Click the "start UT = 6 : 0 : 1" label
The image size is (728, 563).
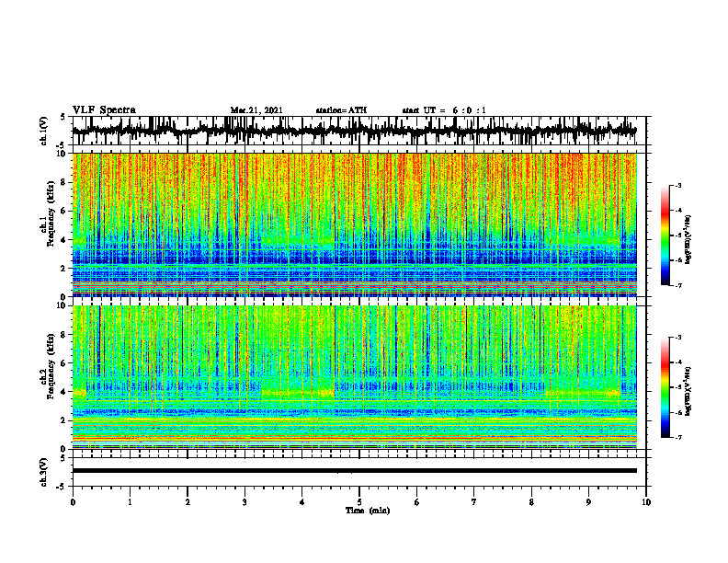click(x=444, y=110)
